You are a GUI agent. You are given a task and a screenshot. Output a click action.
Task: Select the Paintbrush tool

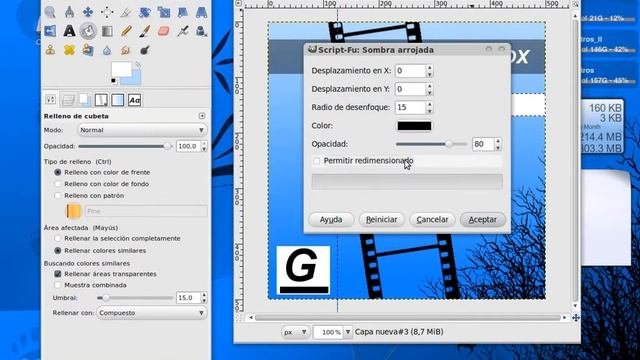(x=145, y=31)
